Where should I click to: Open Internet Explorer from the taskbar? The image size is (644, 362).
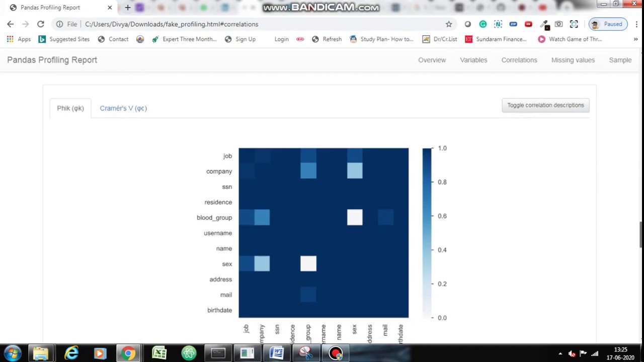pyautogui.click(x=71, y=353)
